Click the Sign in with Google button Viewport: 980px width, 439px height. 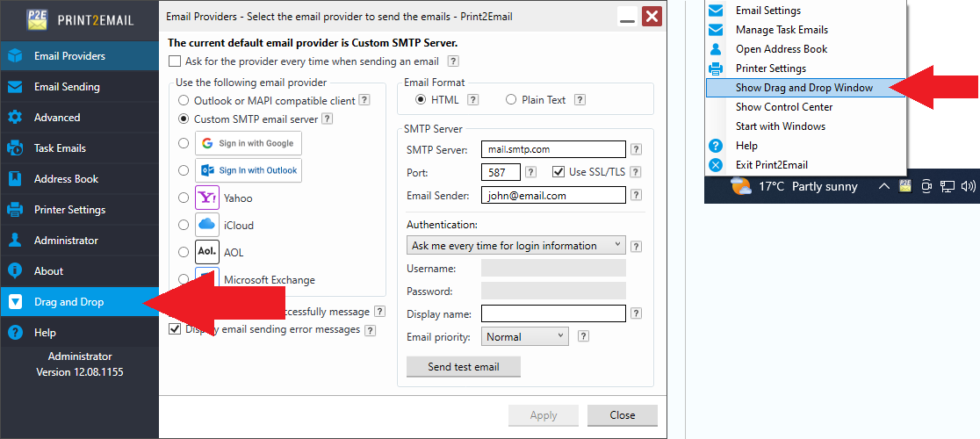pyautogui.click(x=249, y=143)
